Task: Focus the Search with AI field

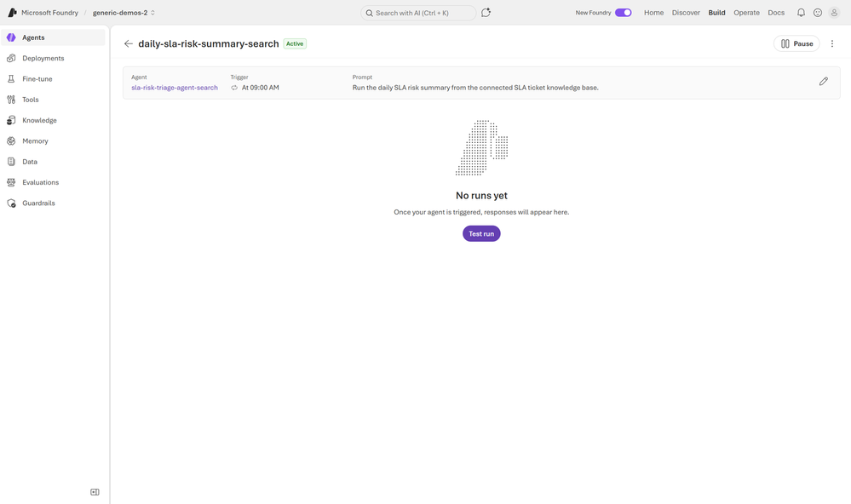Action: [418, 13]
